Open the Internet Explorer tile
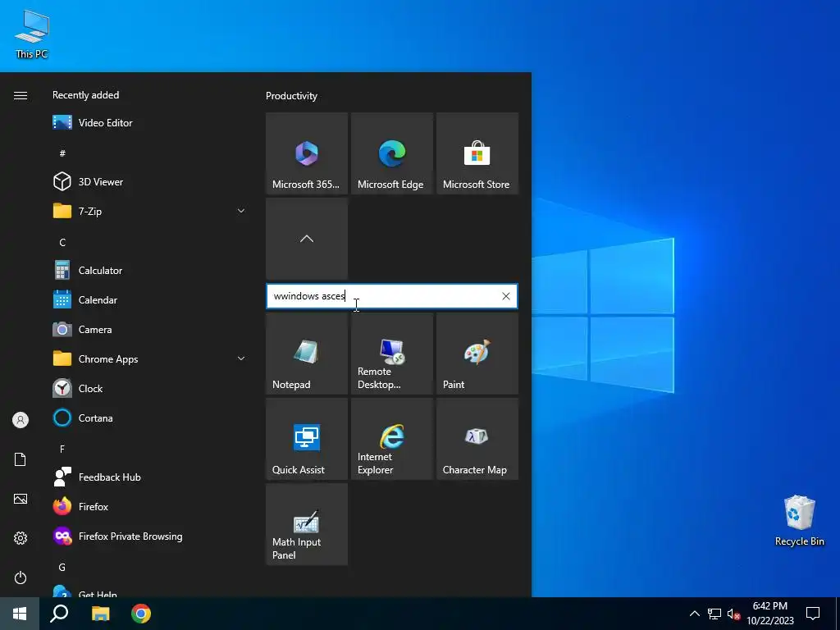Image resolution: width=840 pixels, height=630 pixels. 391,439
